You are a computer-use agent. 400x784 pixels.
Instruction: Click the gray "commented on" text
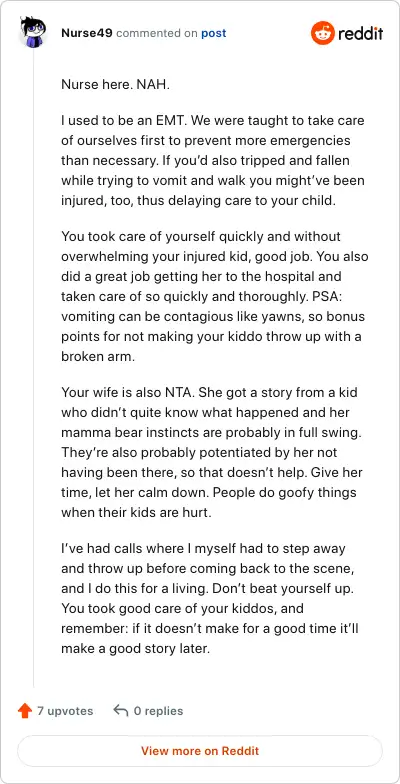(x=157, y=34)
